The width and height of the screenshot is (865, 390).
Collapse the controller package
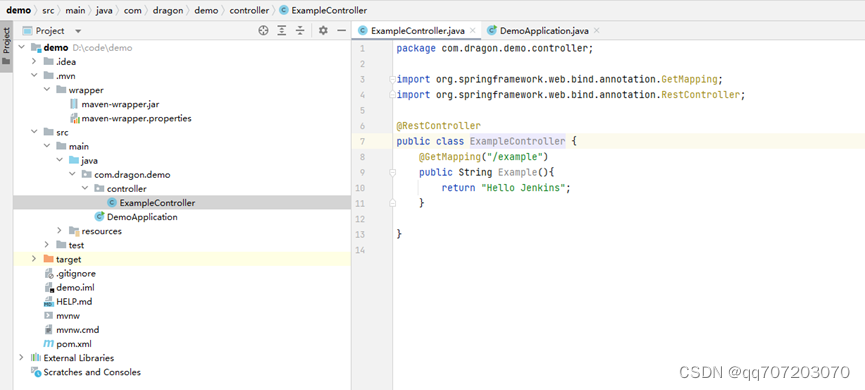click(x=85, y=189)
